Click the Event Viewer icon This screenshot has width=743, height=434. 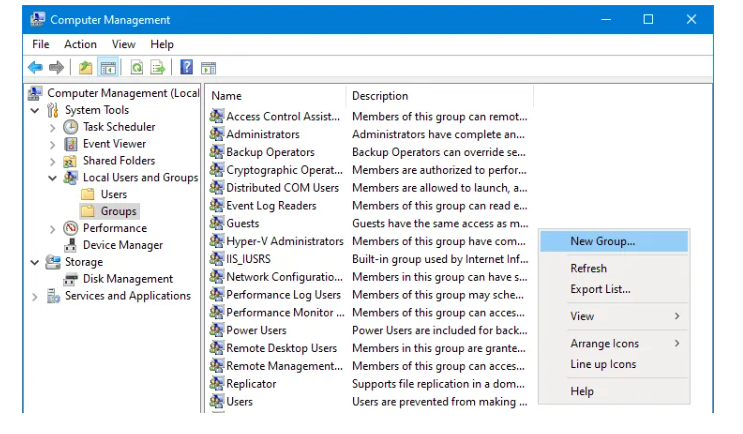click(70, 144)
